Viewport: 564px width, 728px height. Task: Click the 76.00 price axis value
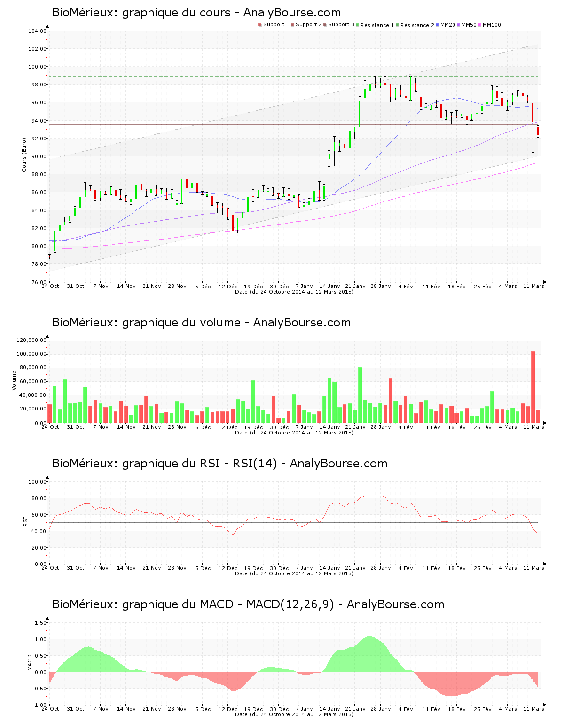coord(39,282)
